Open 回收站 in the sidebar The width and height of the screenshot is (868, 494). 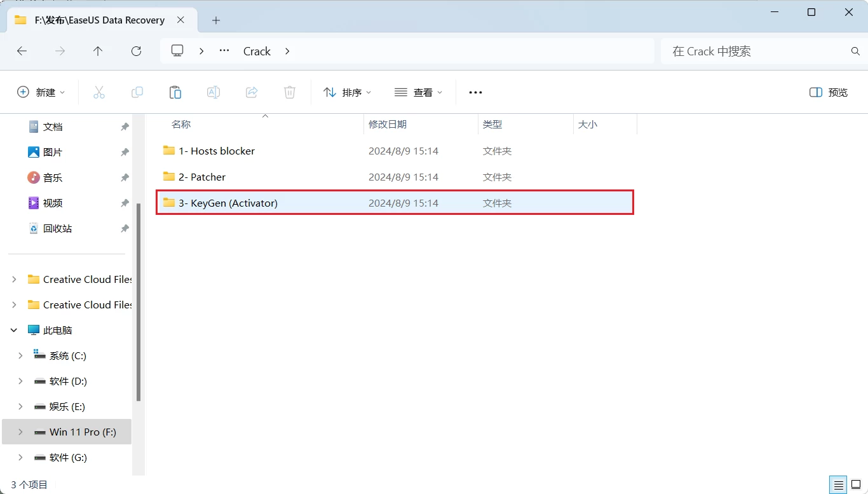click(x=58, y=228)
